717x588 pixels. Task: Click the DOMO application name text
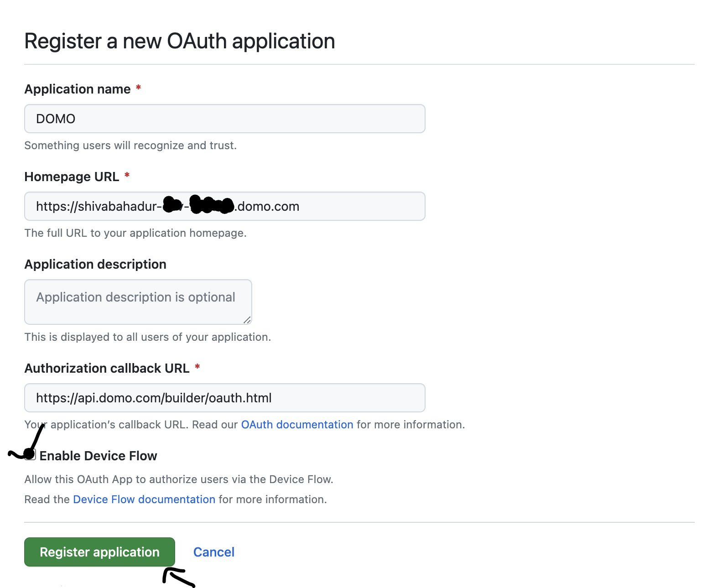pyautogui.click(x=56, y=119)
